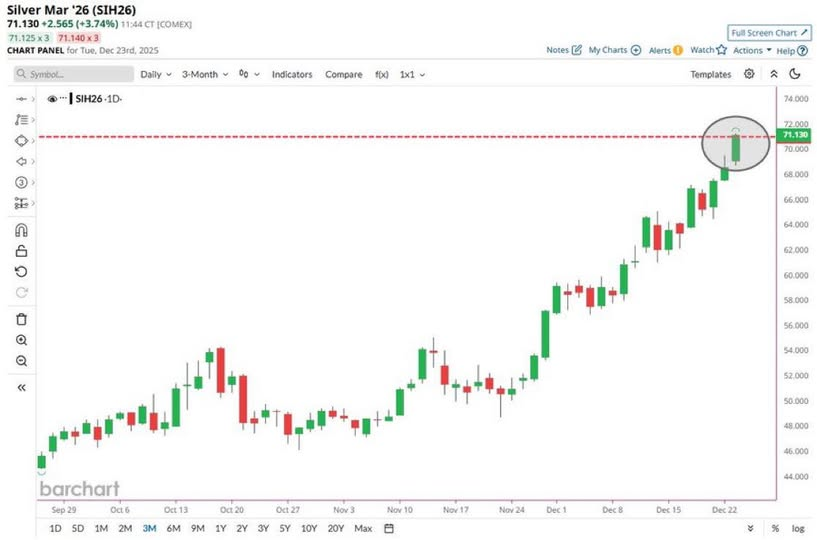Image resolution: width=817 pixels, height=540 pixels.
Task: Zoom in with the magnifier plus icon
Action: (21, 340)
